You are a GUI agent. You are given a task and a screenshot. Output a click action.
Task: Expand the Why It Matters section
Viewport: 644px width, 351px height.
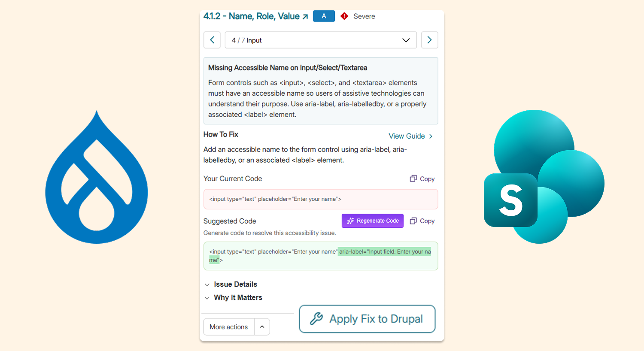pos(233,298)
